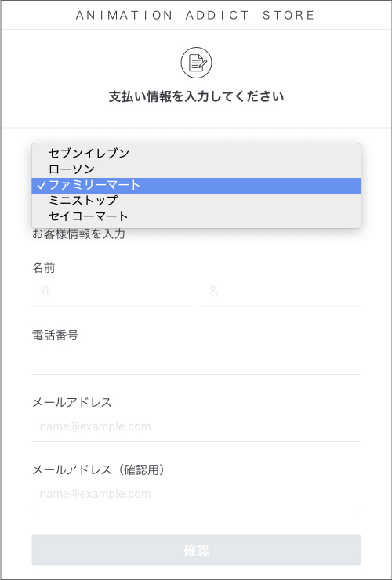Focus the 姓 last name field
This screenshot has height=580, width=392.
(112, 292)
